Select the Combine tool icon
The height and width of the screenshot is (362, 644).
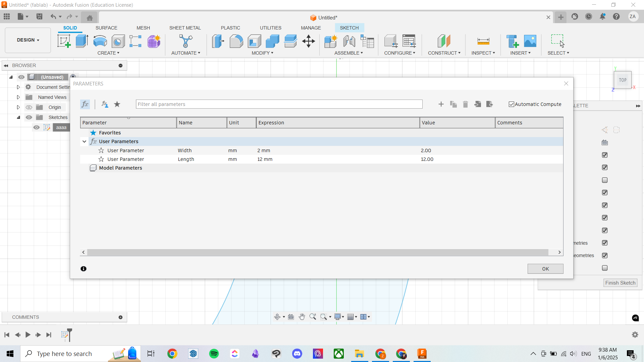pos(272,41)
